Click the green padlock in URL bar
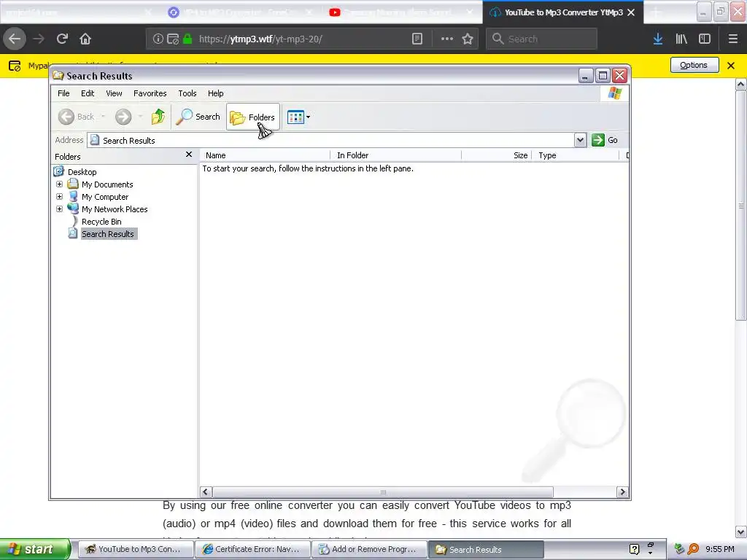 [187, 39]
